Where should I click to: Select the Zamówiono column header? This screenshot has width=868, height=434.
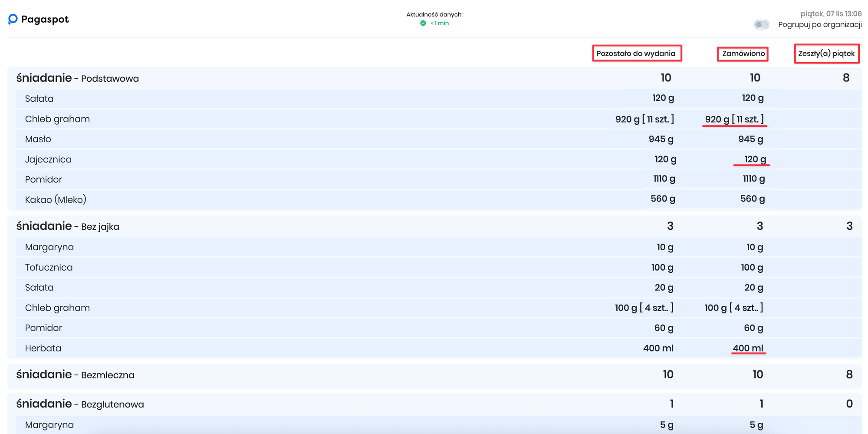click(743, 54)
